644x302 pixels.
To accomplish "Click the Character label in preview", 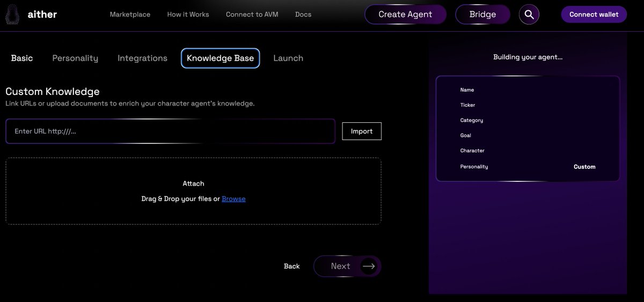I will (472, 151).
